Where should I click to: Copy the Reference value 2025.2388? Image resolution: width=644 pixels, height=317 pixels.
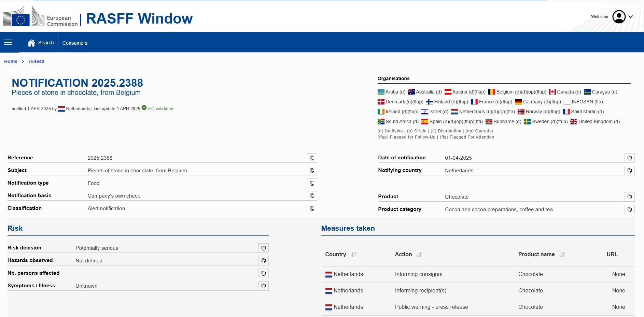coord(312,158)
